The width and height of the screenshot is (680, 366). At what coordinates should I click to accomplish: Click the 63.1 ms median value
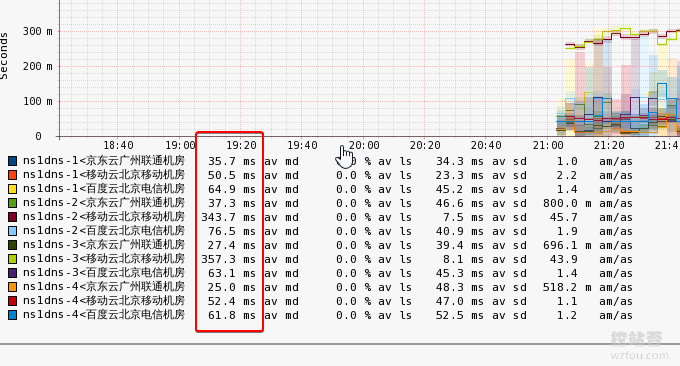(232, 273)
